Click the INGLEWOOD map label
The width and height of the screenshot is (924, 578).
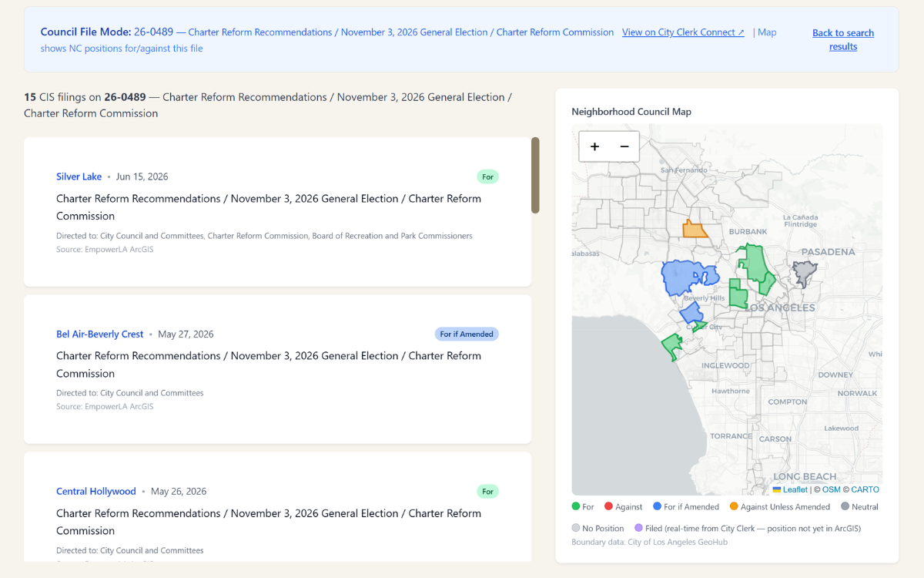(725, 365)
